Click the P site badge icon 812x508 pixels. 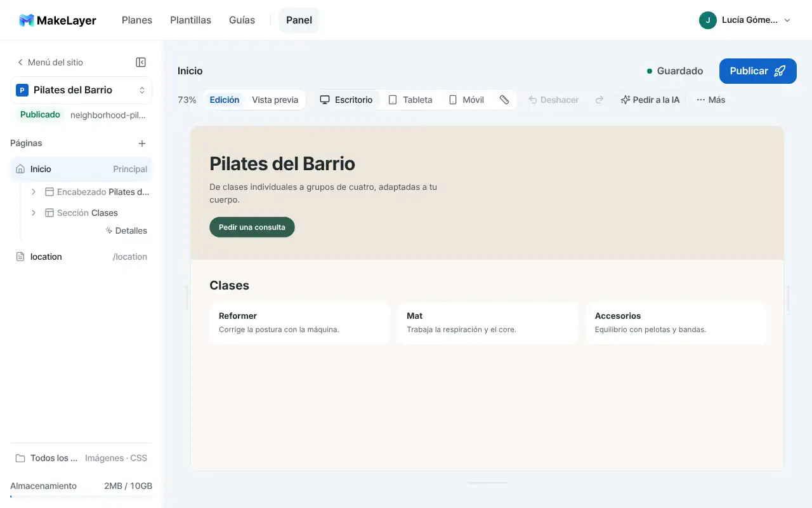22,90
